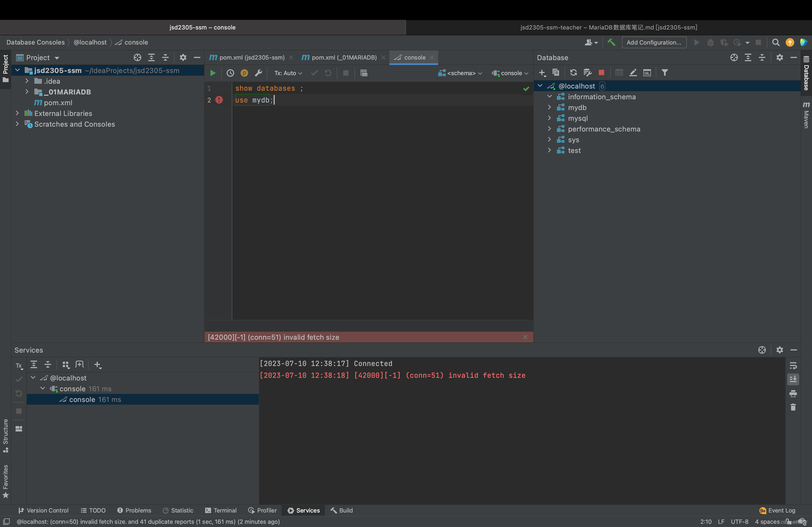Switch to the pom.xml (jsd2305-ssm) tab

coord(251,57)
